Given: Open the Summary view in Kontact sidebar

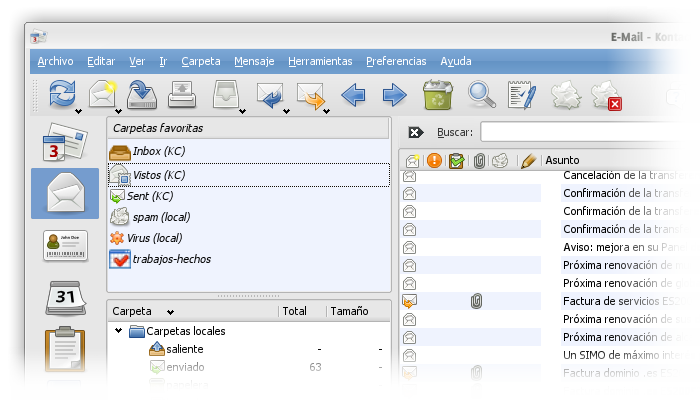Looking at the screenshot, I should click(65, 143).
